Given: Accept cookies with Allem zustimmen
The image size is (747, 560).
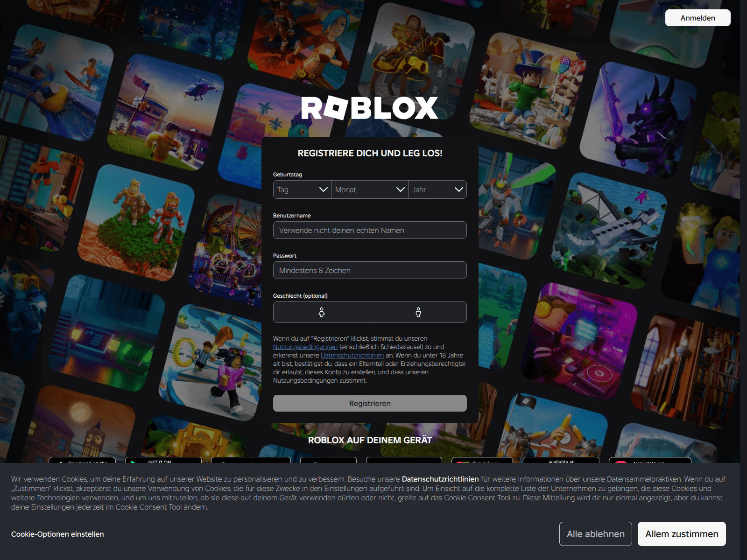Looking at the screenshot, I should [682, 534].
